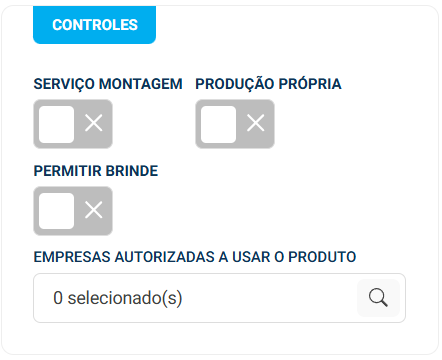Click the X icon in Serviço Montagem switch
The height and width of the screenshot is (360, 442).
tap(94, 123)
